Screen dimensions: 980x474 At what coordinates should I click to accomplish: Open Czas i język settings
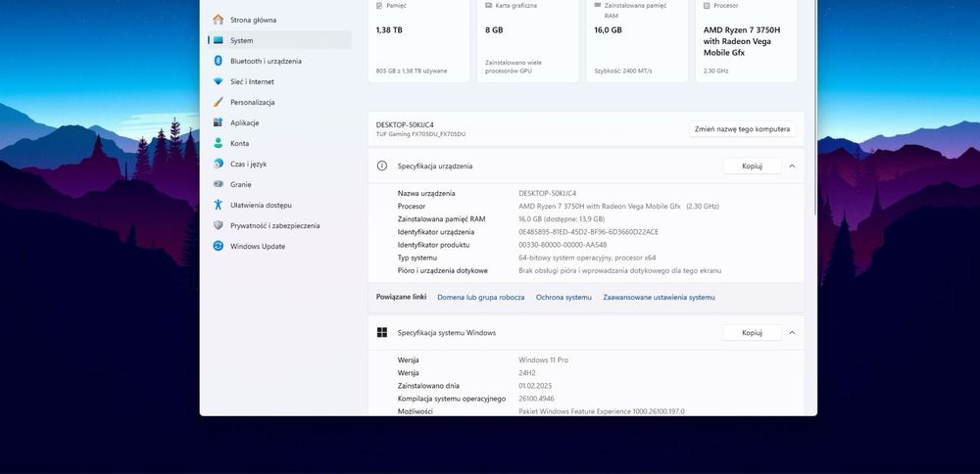click(279, 164)
